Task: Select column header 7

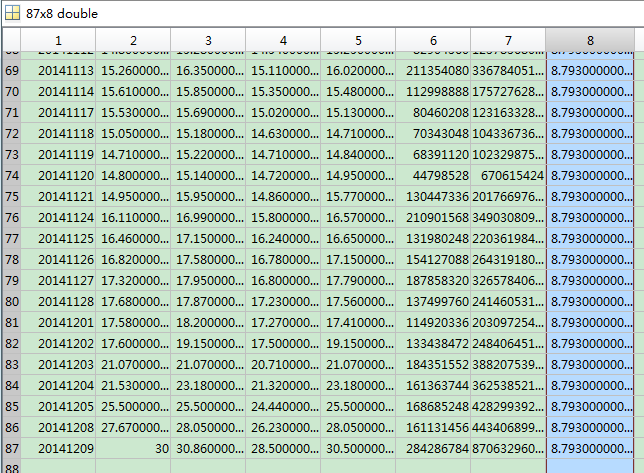Action: (x=508, y=40)
